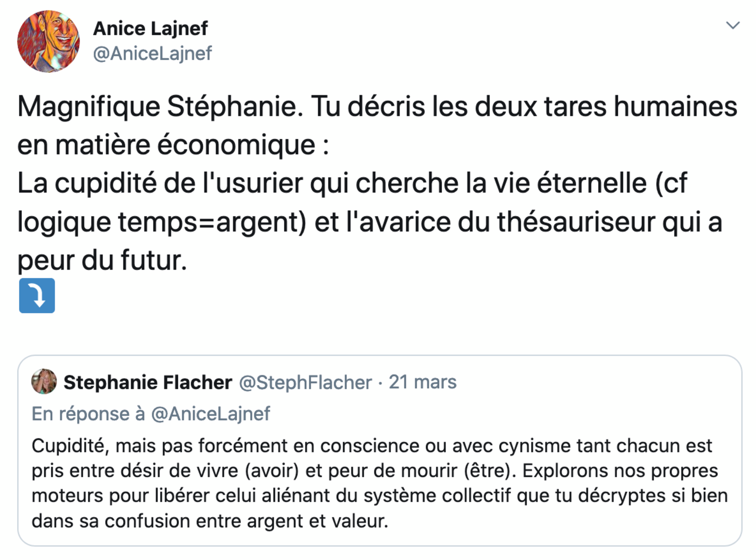This screenshot has width=756, height=560.
Task: Click the "En réponse à" label
Action: pos(88,413)
